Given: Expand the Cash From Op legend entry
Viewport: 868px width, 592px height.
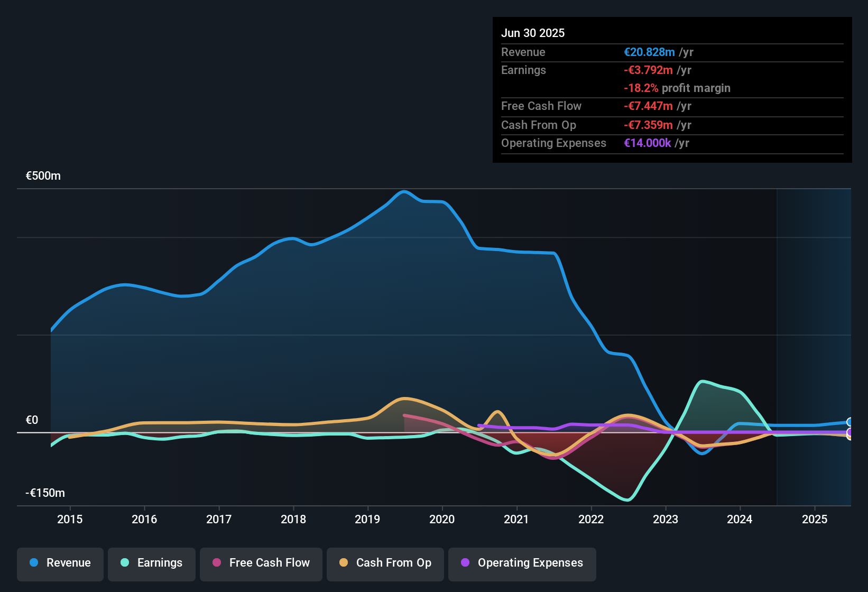Looking at the screenshot, I should click(x=385, y=563).
